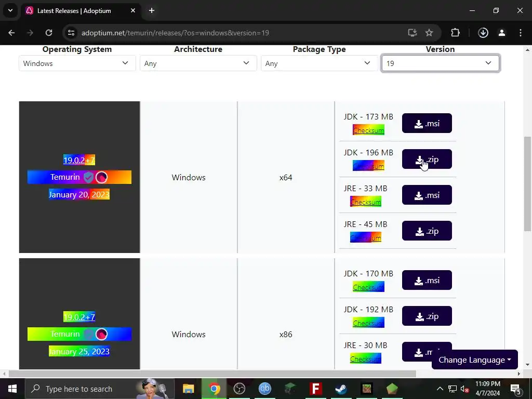The height and width of the screenshot is (399, 532).
Task: Open the 19.0.2+7 release link for x64
Action: pyautogui.click(x=79, y=160)
